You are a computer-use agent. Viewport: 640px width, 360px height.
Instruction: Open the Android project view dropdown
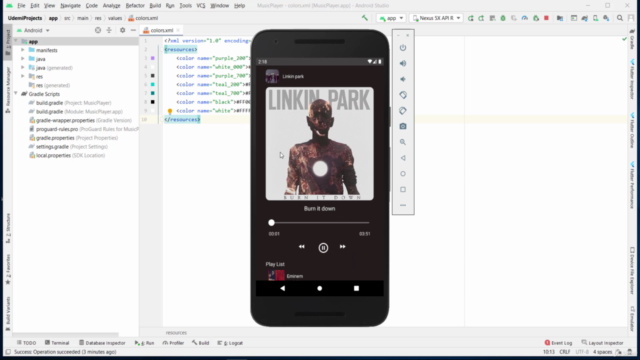(33, 30)
